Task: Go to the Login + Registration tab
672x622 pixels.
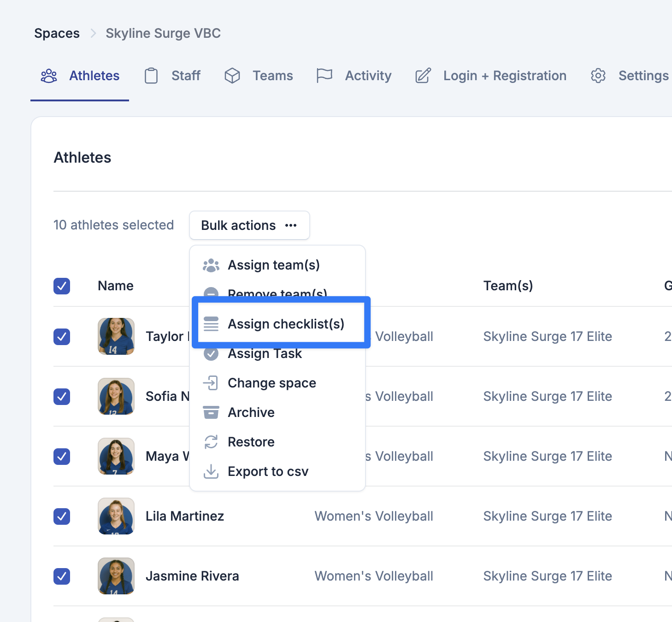Action: (491, 76)
